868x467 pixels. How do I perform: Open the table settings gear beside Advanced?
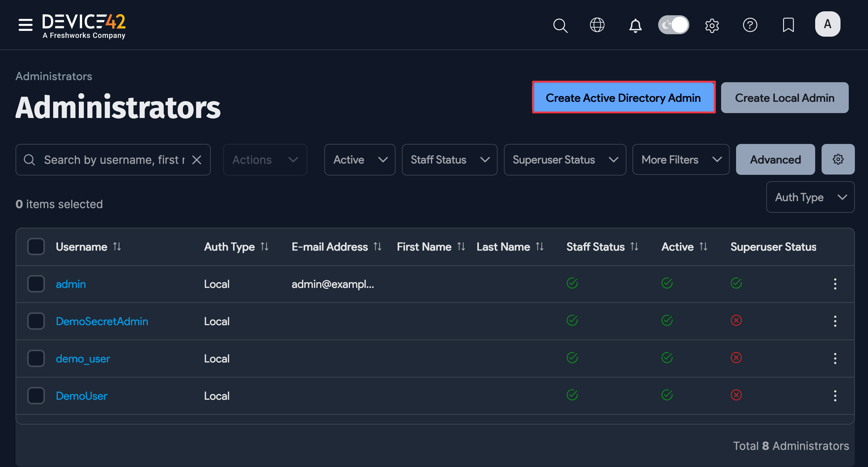tap(838, 159)
